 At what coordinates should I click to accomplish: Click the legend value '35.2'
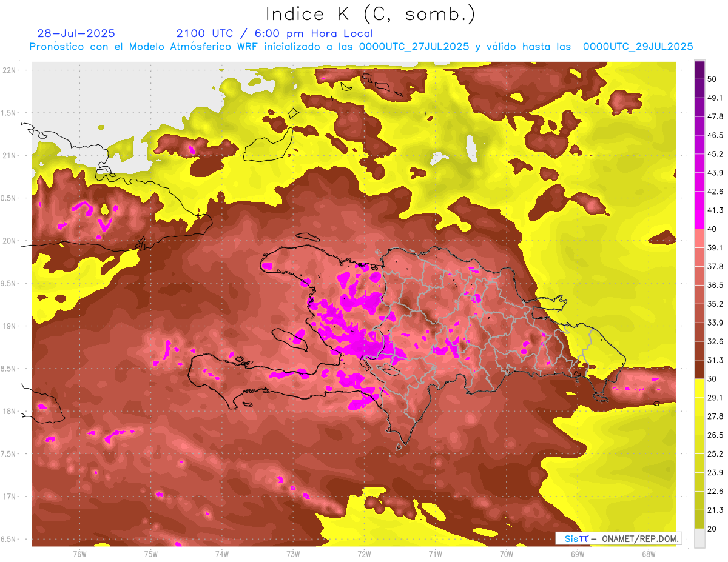[x=716, y=304]
